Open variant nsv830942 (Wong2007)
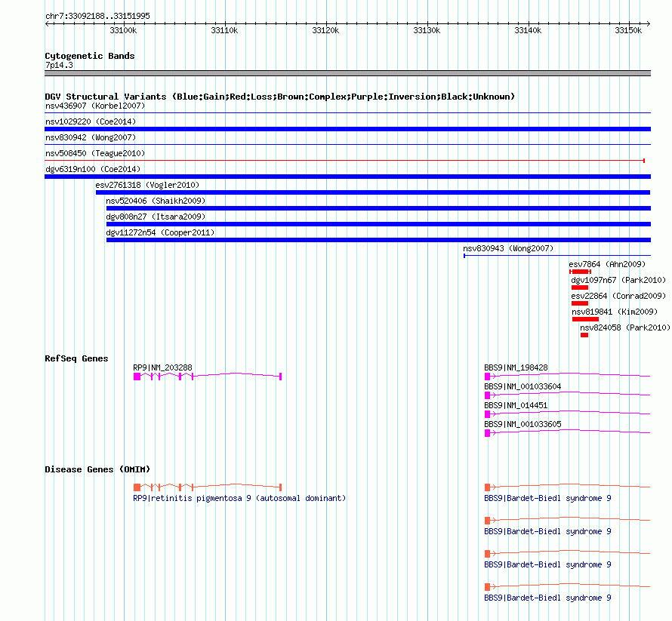The height and width of the screenshot is (621, 672). coord(91,137)
